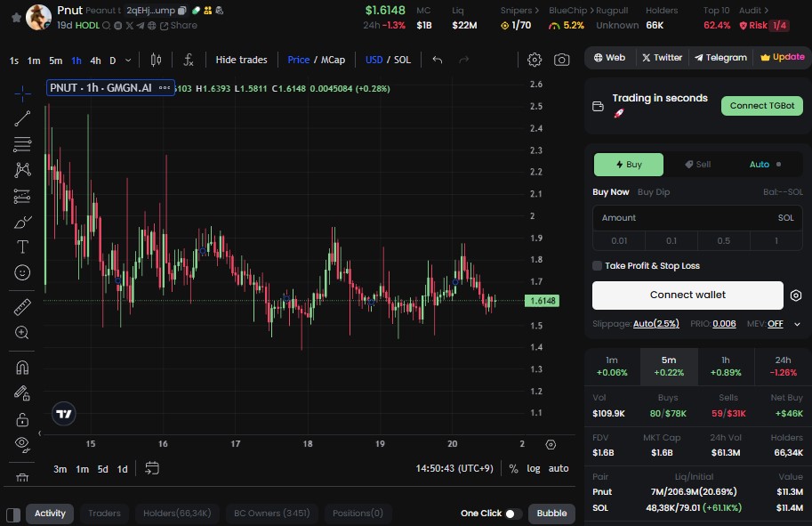Toggle the Magnet snapping tool

click(20, 366)
